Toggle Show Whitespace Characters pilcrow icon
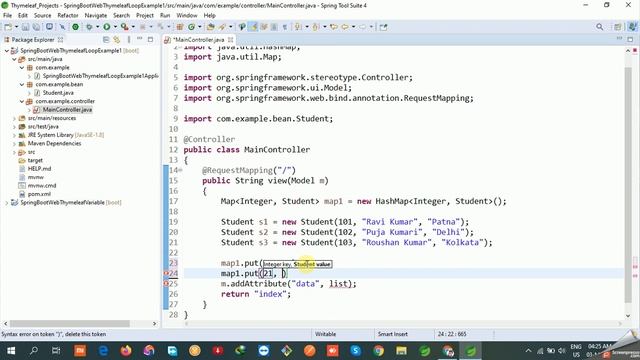Screen dimensions: 640x360 [284, 27]
